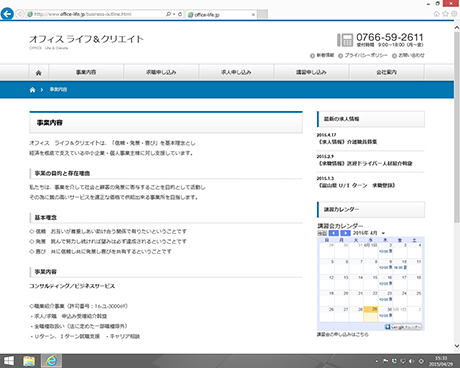Click the Favorites star icon
Image resolution: width=460 pixels, height=368 pixels.
coord(445,14)
